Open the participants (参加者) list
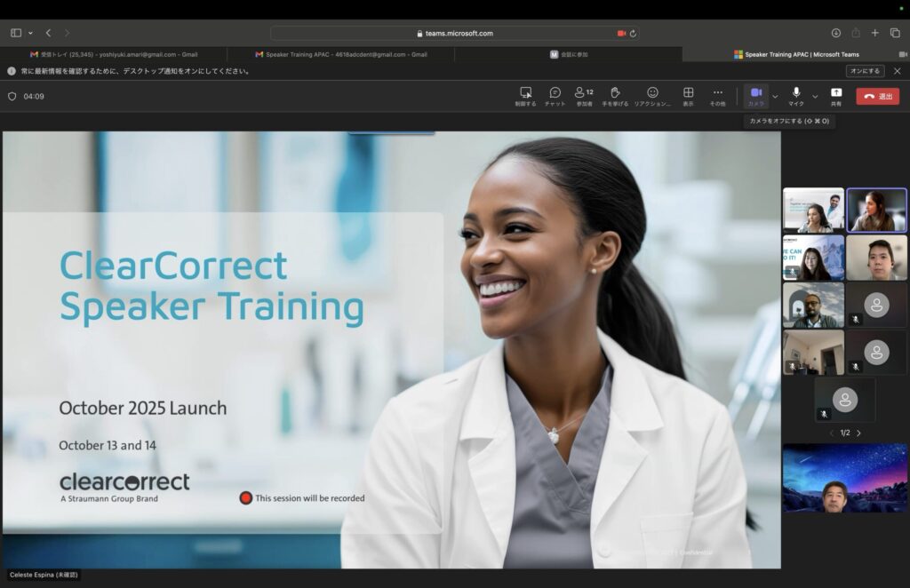The width and height of the screenshot is (910, 588). pos(584,93)
